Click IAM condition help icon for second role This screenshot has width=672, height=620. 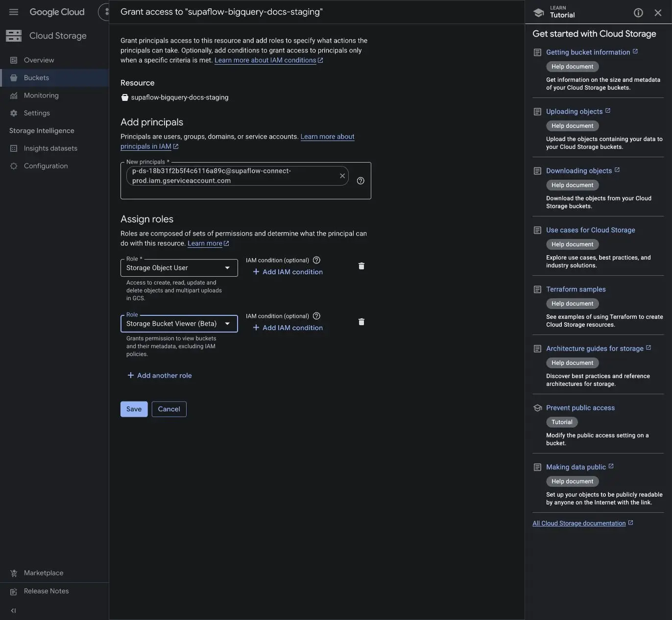316,316
